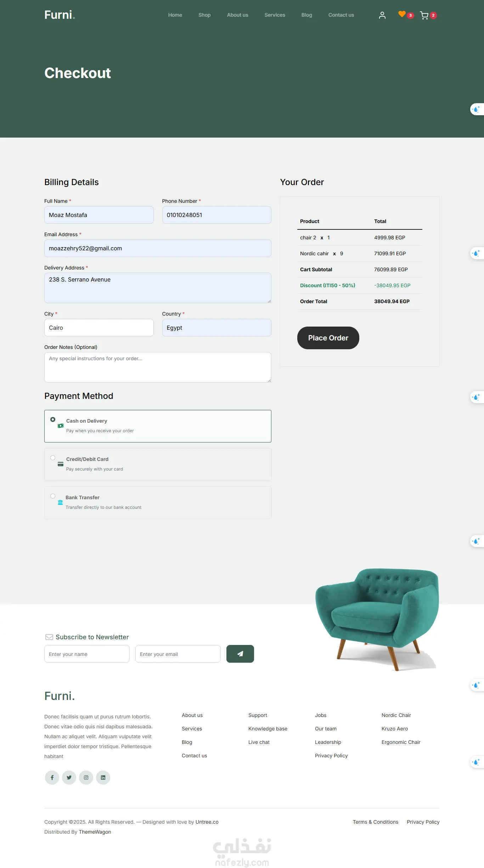Select Cash on Delivery payment option

pyautogui.click(x=53, y=419)
